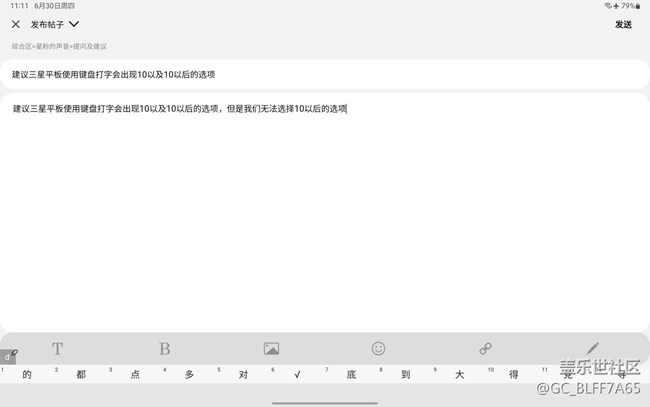The width and height of the screenshot is (650, 407).
Task: Expand the 发布帖子 dropdown arrow
Action: pos(74,24)
